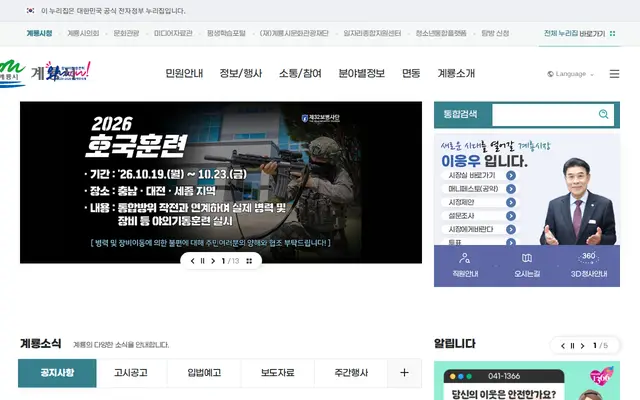Go to 청소년통합플랫폼 link

[441, 33]
